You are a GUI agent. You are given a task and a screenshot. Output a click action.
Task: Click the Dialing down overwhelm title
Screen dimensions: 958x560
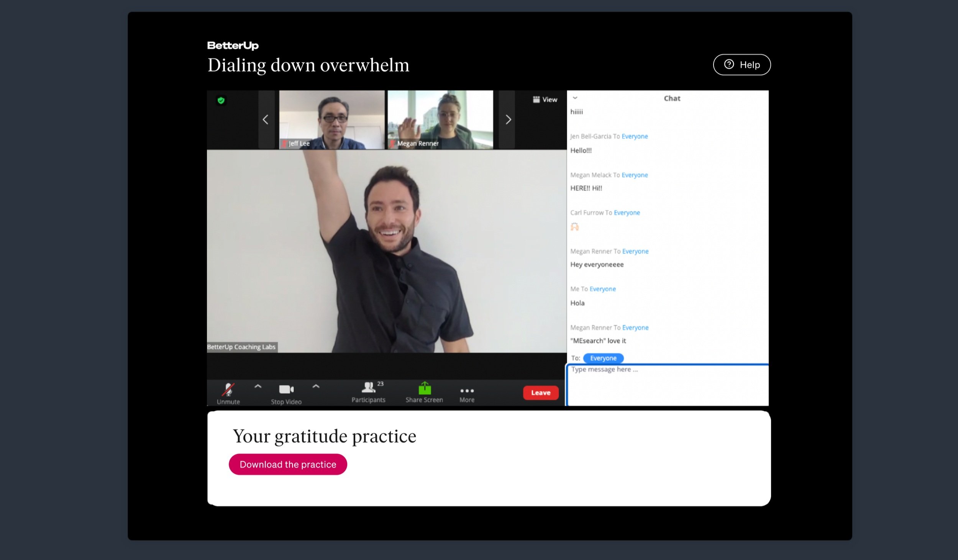pyautogui.click(x=308, y=65)
